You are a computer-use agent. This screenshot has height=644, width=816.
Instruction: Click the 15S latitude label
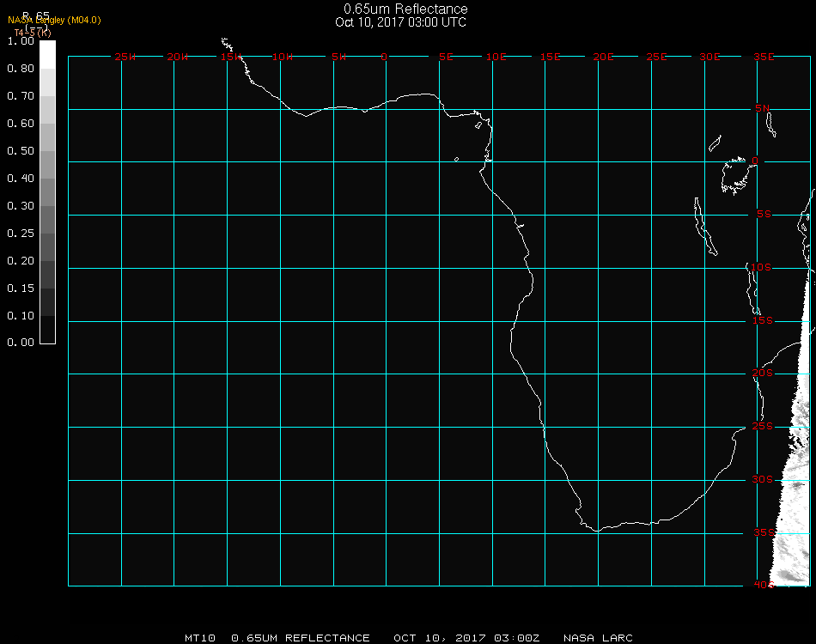pos(763,320)
